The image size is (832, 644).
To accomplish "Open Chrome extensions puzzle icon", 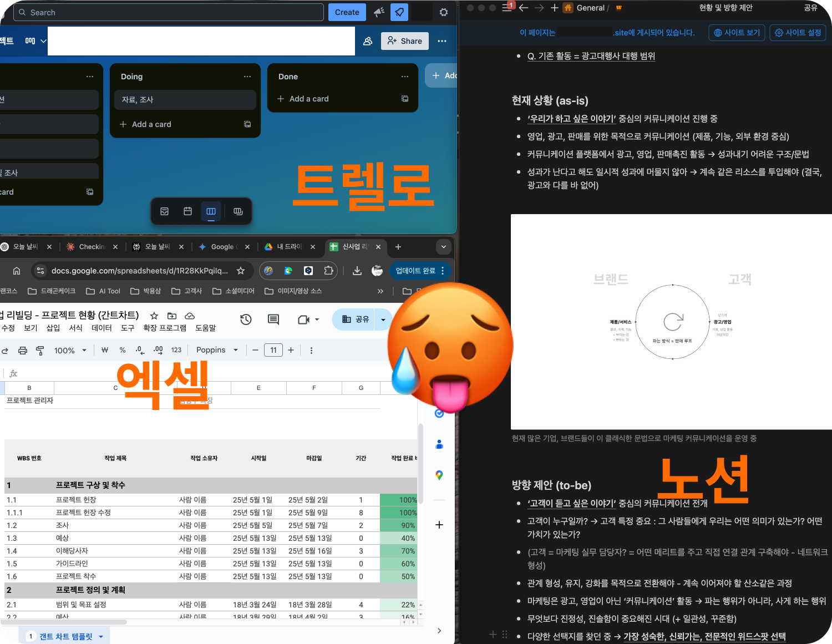I will [x=328, y=271].
